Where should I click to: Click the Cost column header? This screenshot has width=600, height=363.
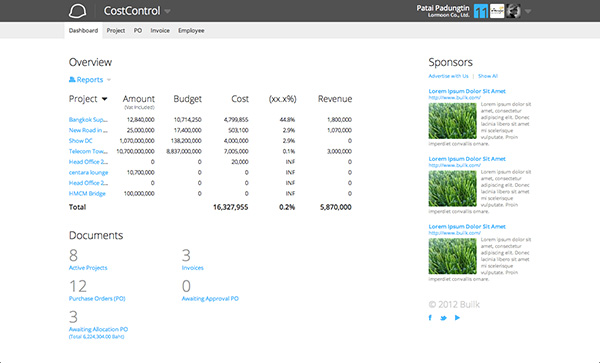coord(240,99)
